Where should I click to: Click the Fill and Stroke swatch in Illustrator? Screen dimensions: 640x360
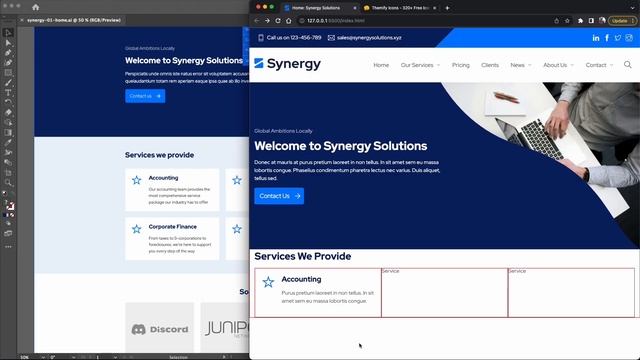9,204
